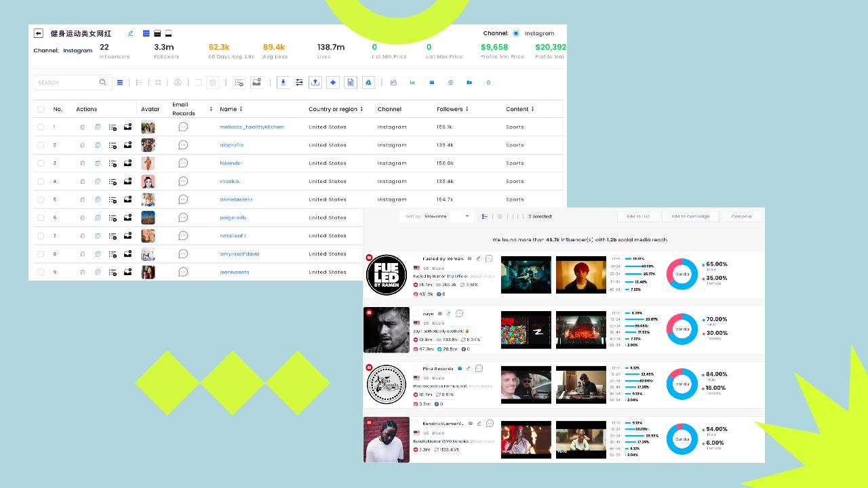Click the upload arrow toolbar icon
868x488 pixels.
coord(315,83)
